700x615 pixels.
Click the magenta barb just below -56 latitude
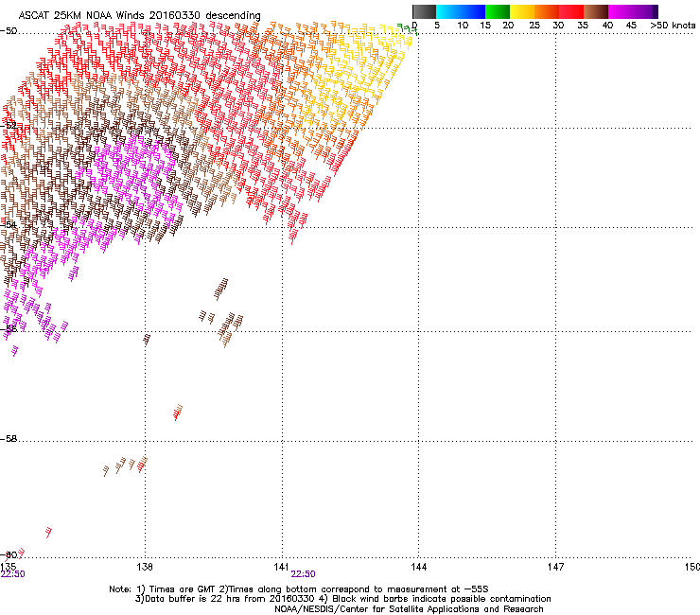coord(15,351)
